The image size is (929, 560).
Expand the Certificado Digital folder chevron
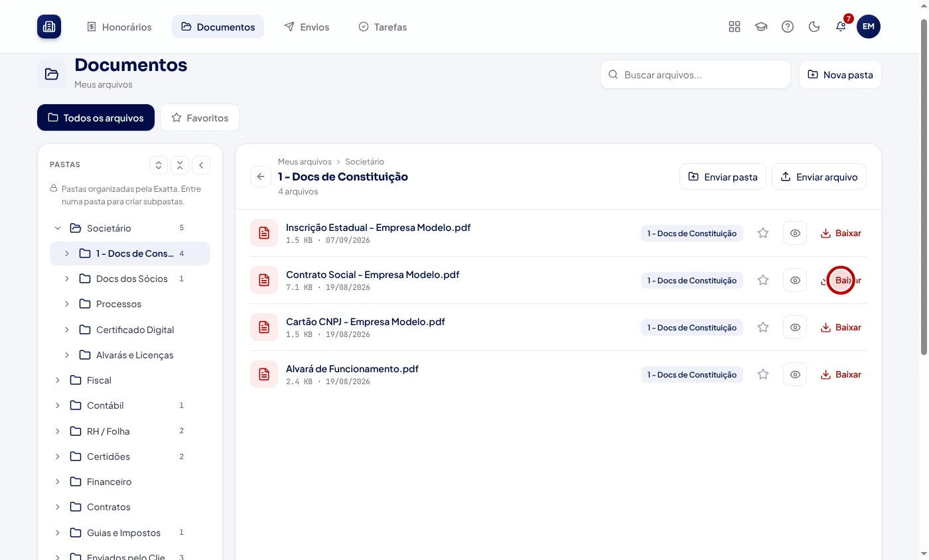67,330
